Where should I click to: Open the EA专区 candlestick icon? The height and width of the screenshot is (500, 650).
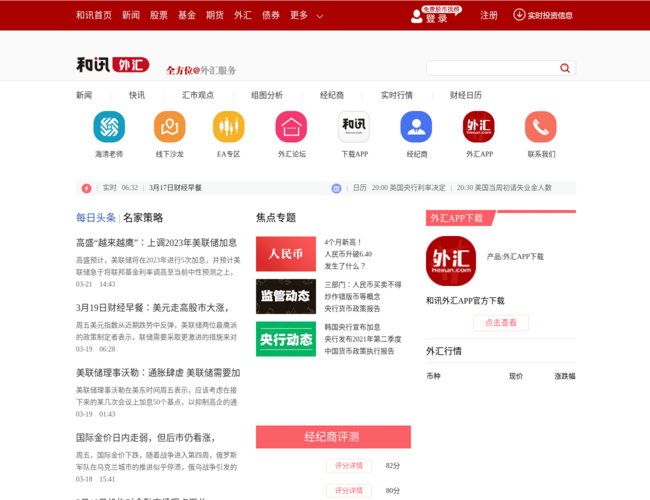pyautogui.click(x=228, y=126)
